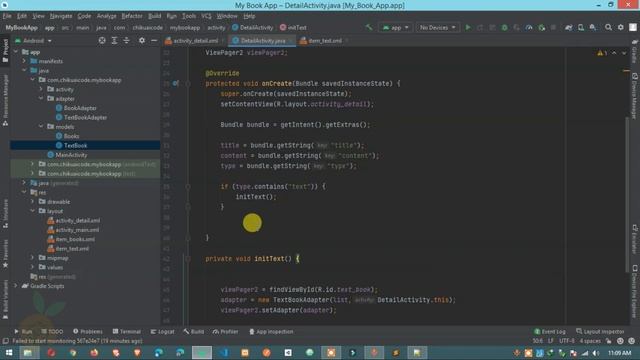Expand the manifests folder

(24, 61)
